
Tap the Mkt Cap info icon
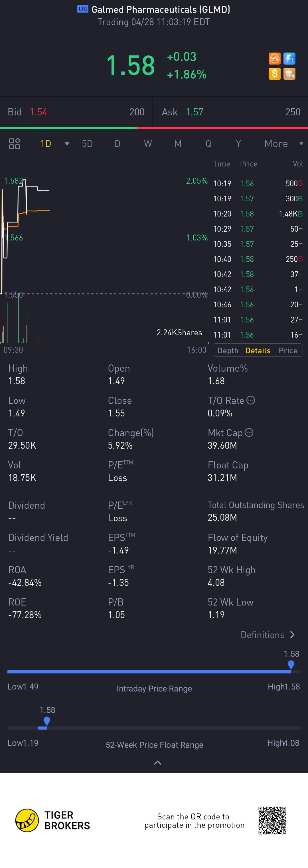(x=249, y=433)
